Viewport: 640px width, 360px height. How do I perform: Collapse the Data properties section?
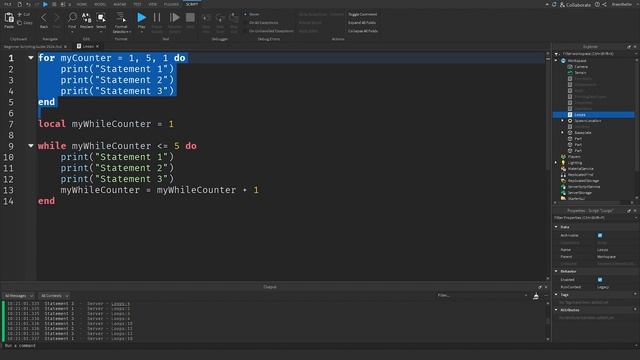[556, 227]
